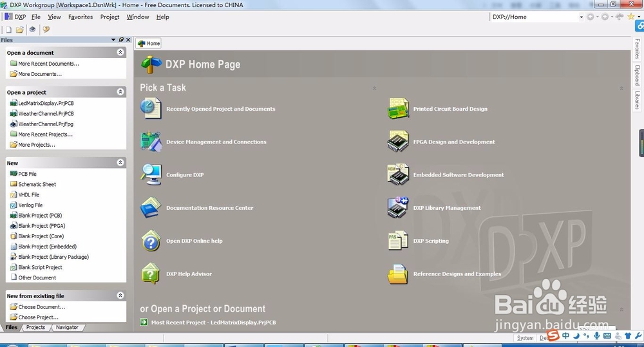Collapse the Open a document section
The width and height of the screenshot is (644, 347).
point(120,52)
